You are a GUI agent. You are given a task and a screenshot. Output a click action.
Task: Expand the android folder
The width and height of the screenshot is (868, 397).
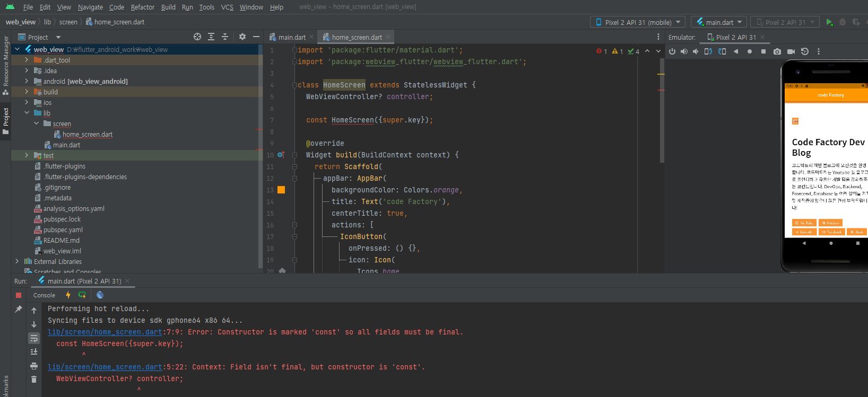pos(27,81)
